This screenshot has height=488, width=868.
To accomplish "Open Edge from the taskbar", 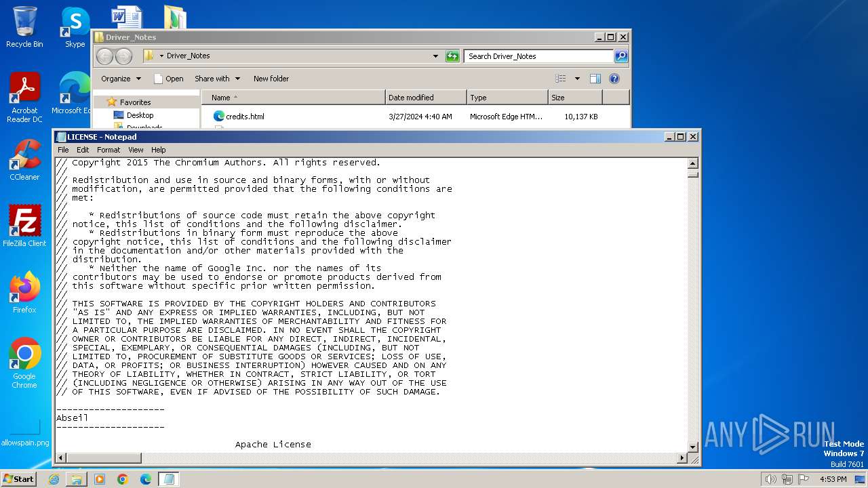I will [x=146, y=479].
